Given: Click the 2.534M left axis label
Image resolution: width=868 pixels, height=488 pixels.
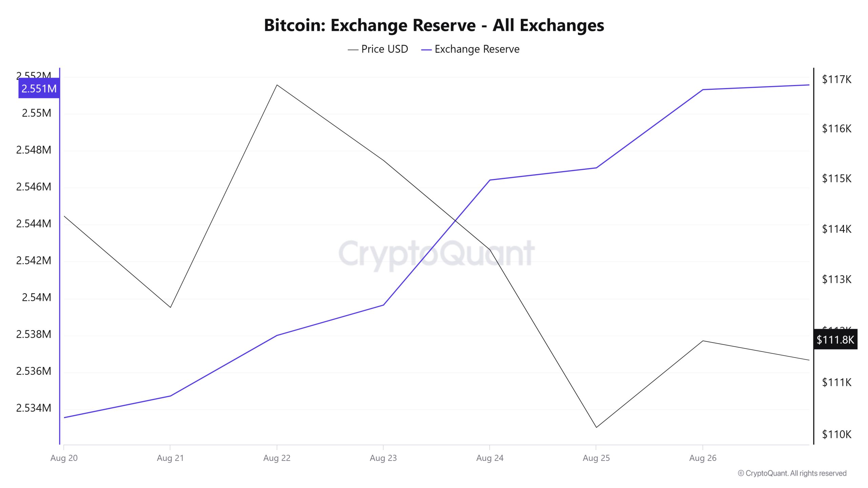Looking at the screenshot, I should pyautogui.click(x=34, y=408).
